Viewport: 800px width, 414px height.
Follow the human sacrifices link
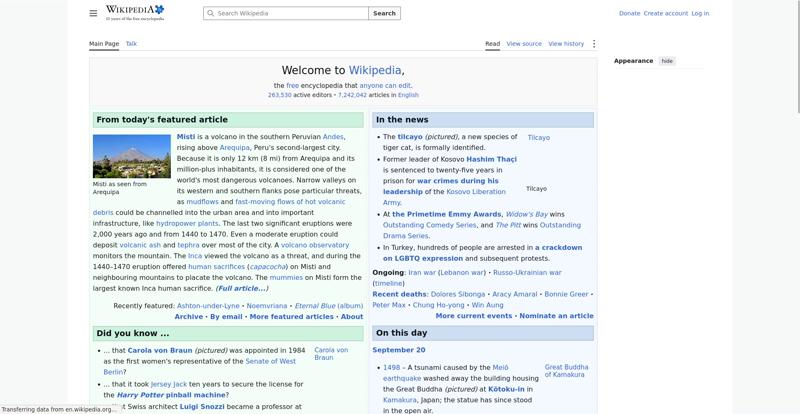tap(216, 266)
